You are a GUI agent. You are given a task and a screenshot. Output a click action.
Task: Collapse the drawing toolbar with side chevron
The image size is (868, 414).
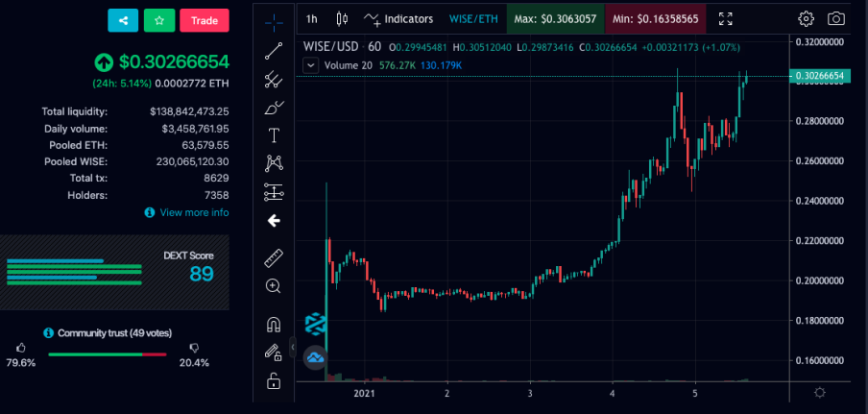point(293,347)
